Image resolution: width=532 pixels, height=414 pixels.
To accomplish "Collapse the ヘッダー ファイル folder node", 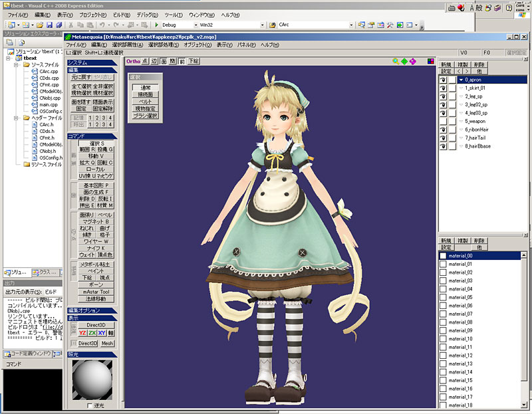I will tap(16, 118).
